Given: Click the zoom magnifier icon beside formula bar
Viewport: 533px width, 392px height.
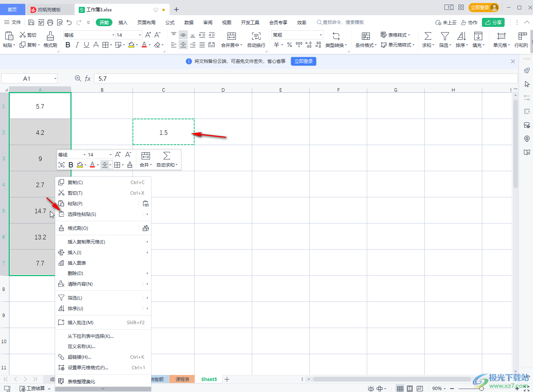Looking at the screenshot, I should [x=78, y=78].
